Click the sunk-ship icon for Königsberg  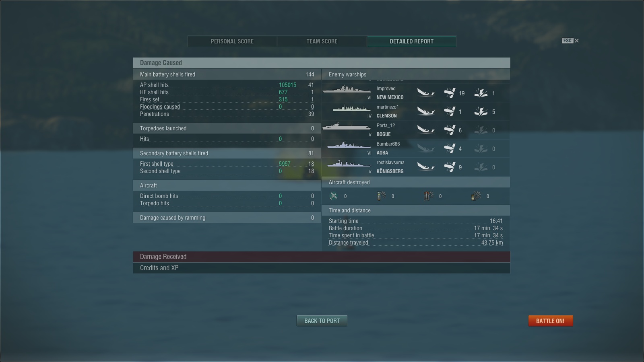[426, 167]
